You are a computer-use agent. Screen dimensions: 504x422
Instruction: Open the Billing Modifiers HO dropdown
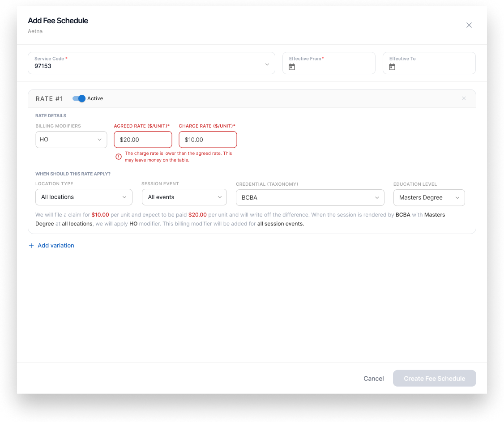(x=71, y=140)
